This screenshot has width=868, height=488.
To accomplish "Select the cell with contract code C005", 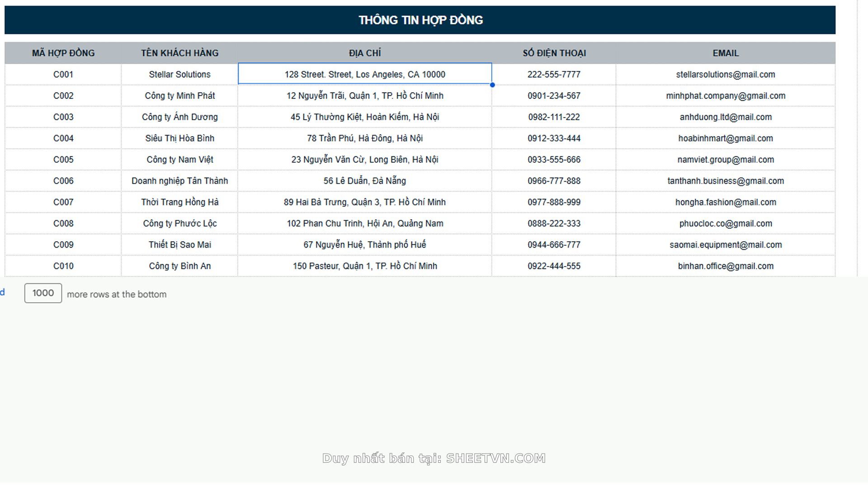I will pyautogui.click(x=63, y=160).
